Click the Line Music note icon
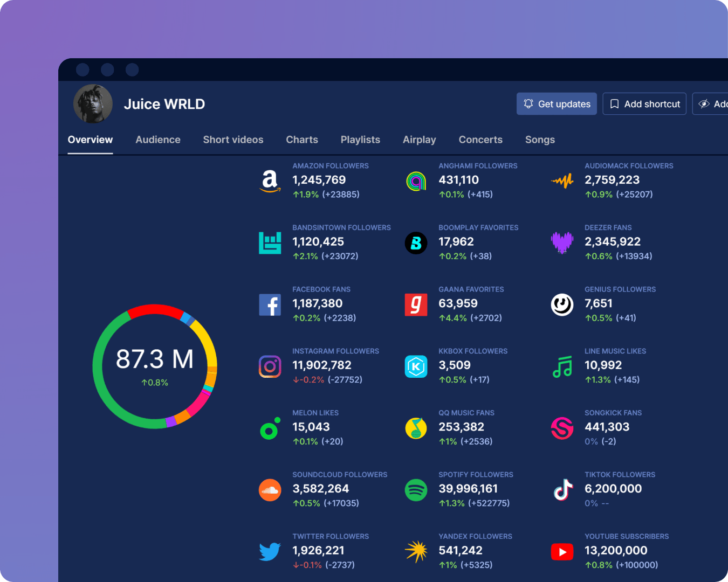 pyautogui.click(x=562, y=366)
